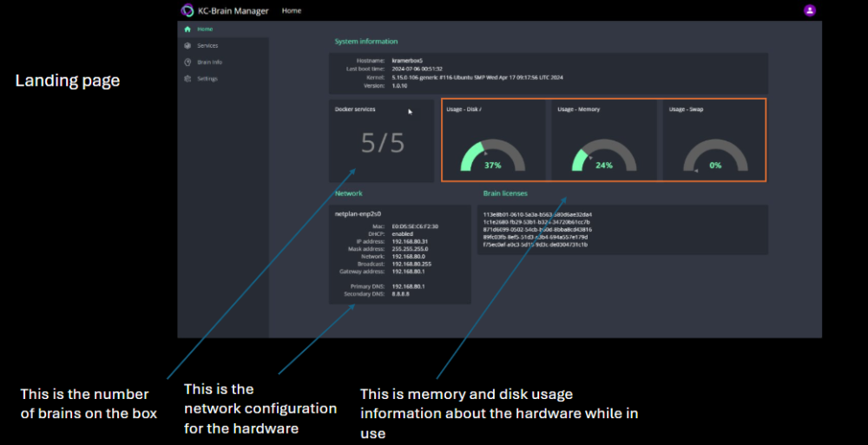Screen dimensions: 868x445
Task: Click the Settings icon in sidebar
Action: coord(187,79)
